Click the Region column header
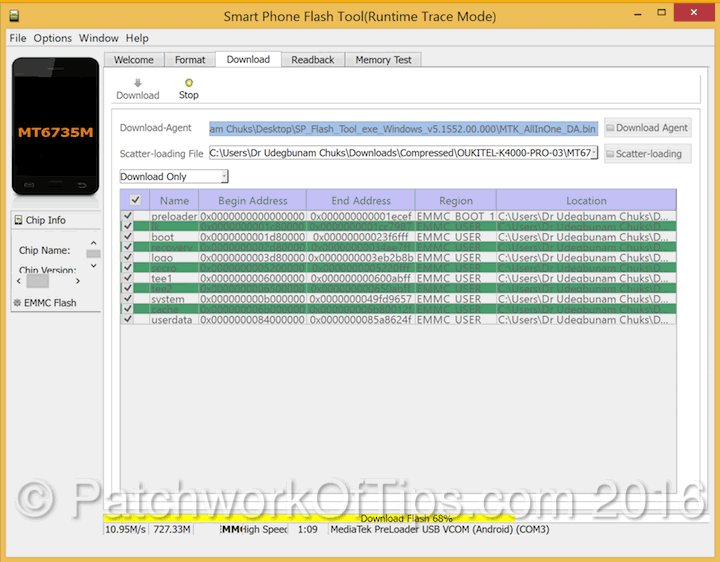The width and height of the screenshot is (720, 562). (456, 201)
